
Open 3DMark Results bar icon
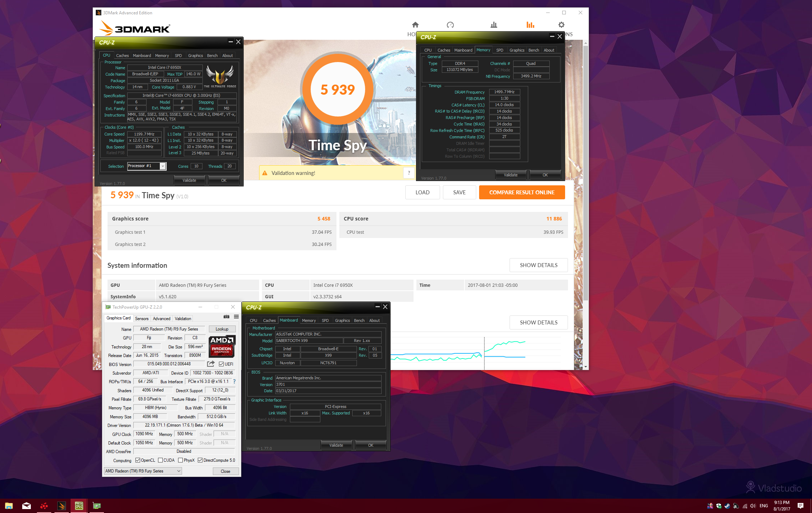(530, 25)
